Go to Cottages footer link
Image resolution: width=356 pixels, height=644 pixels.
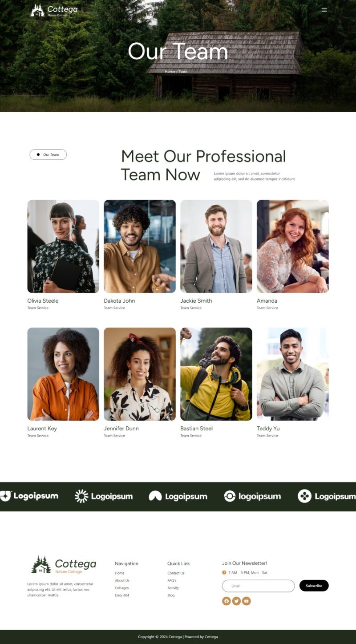pos(121,588)
